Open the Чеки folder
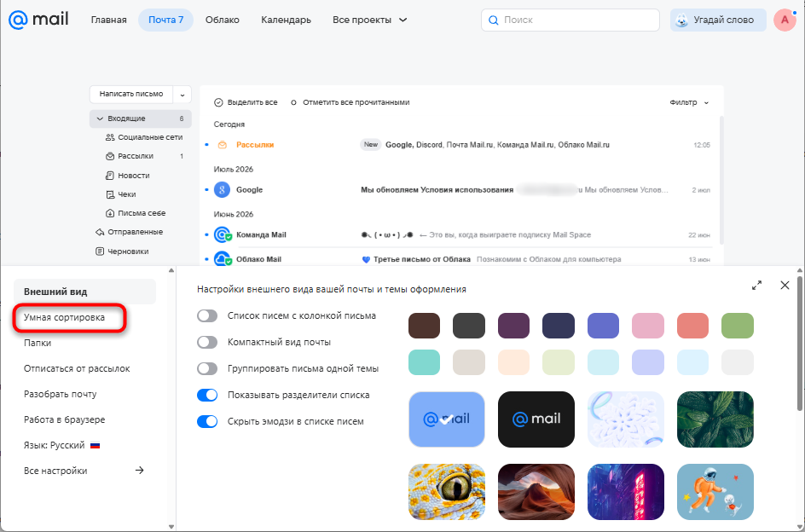This screenshot has width=805, height=532. pyautogui.click(x=120, y=194)
